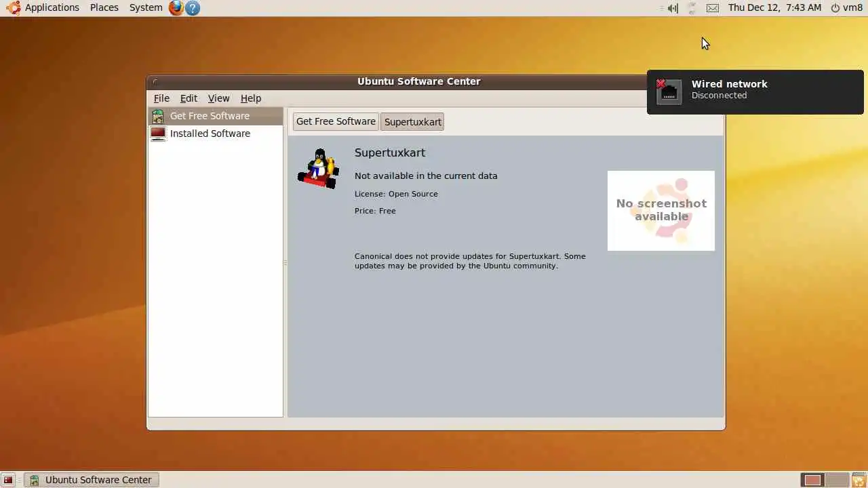Open the vm8 user session menu
Image resolution: width=868 pixels, height=488 pixels.
847,7
